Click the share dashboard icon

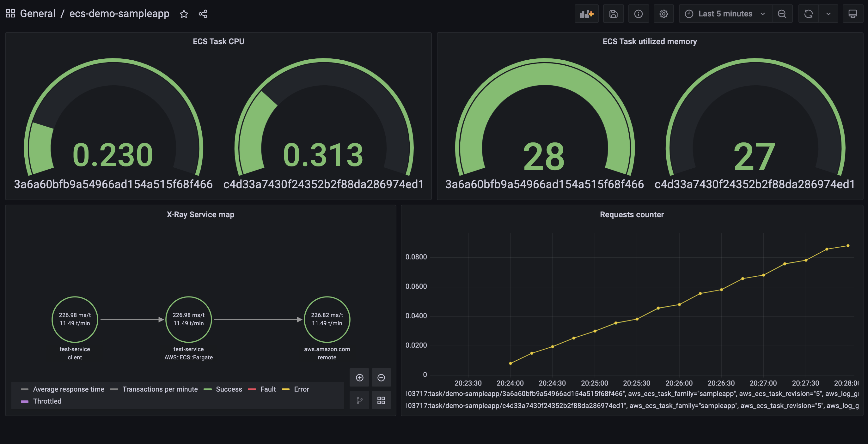coord(203,14)
